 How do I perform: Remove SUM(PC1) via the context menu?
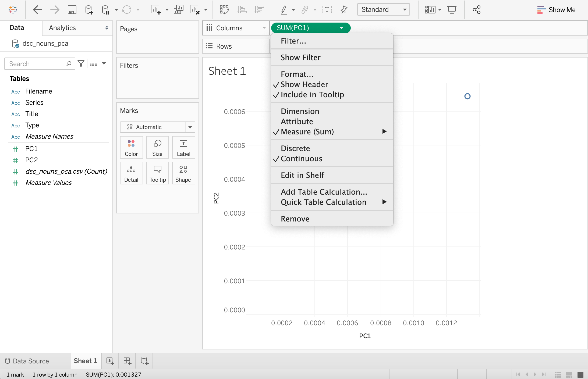click(x=295, y=218)
